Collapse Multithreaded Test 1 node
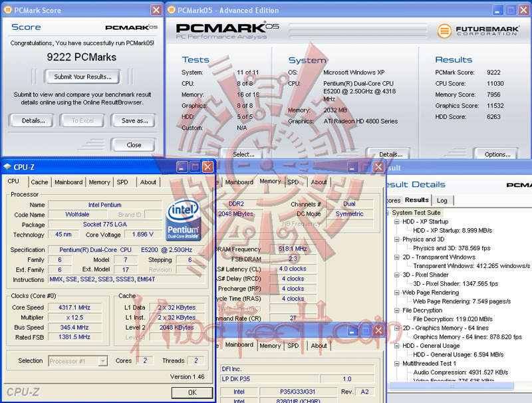The width and height of the screenshot is (532, 403). [x=396, y=364]
